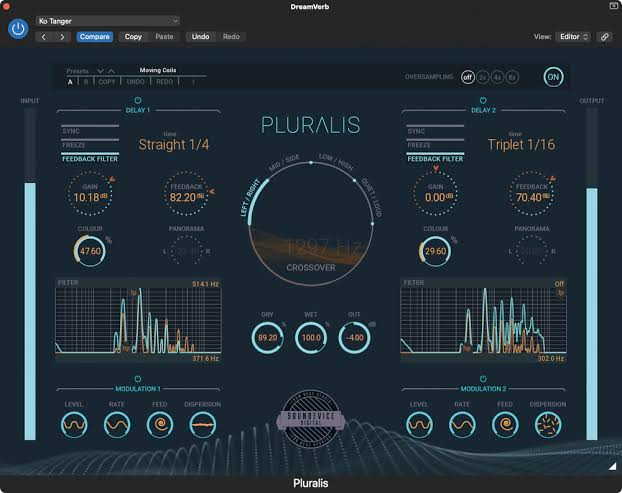
Task: Click the Redo button in header
Action: (x=231, y=36)
